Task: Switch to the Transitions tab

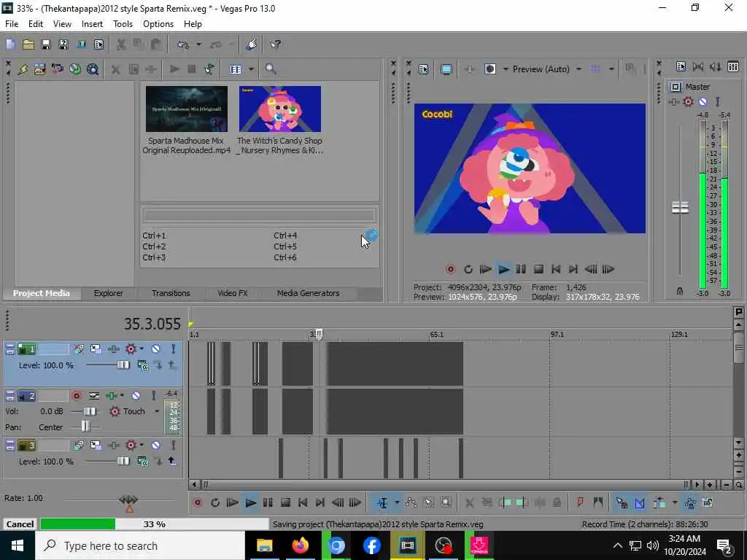Action: tap(171, 293)
